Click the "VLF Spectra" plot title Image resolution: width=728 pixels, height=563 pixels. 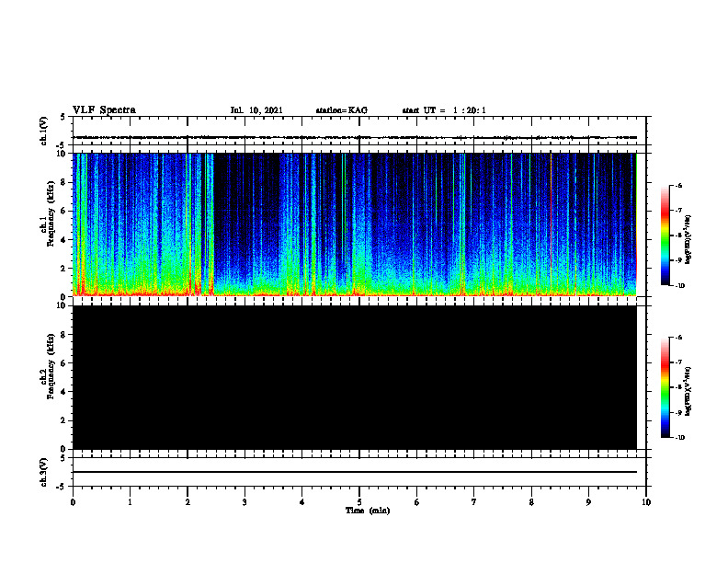pos(104,110)
